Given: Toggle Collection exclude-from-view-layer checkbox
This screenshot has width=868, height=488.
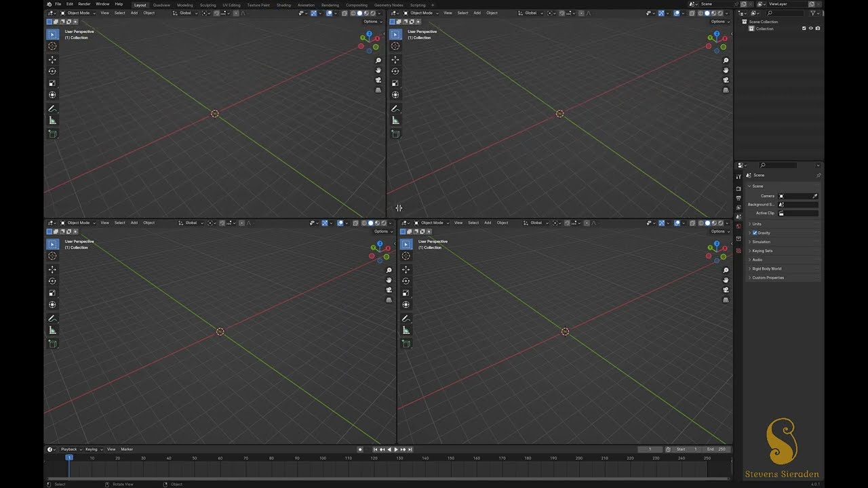Looking at the screenshot, I should tap(804, 28).
